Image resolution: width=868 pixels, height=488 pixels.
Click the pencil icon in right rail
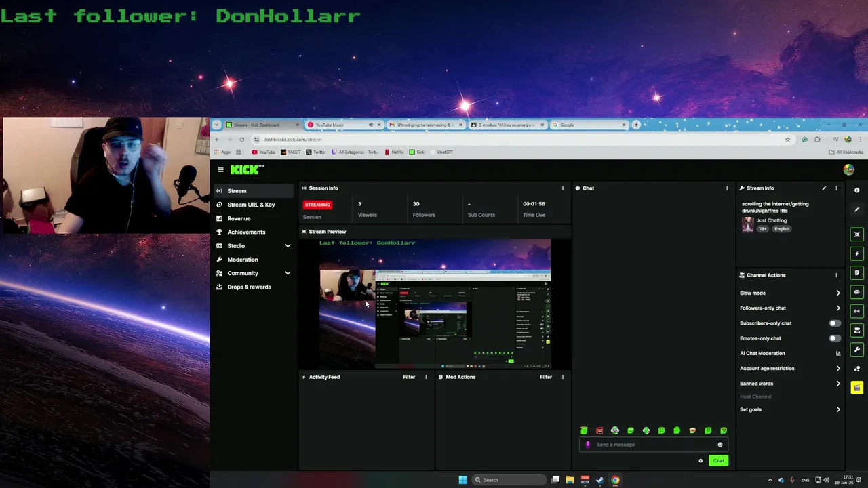(x=857, y=209)
